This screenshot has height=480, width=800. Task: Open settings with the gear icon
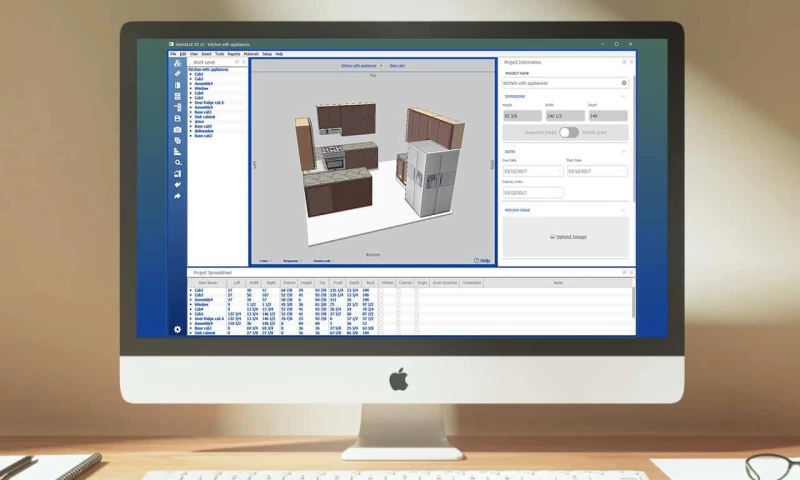coord(177,330)
